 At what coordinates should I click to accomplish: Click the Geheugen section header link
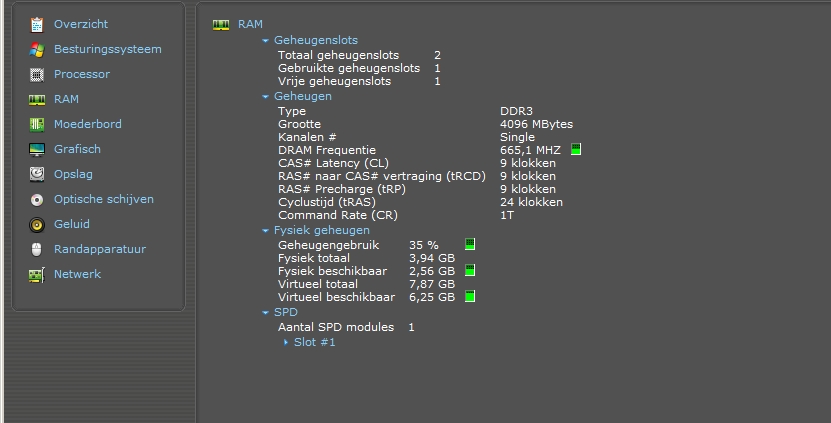point(303,96)
